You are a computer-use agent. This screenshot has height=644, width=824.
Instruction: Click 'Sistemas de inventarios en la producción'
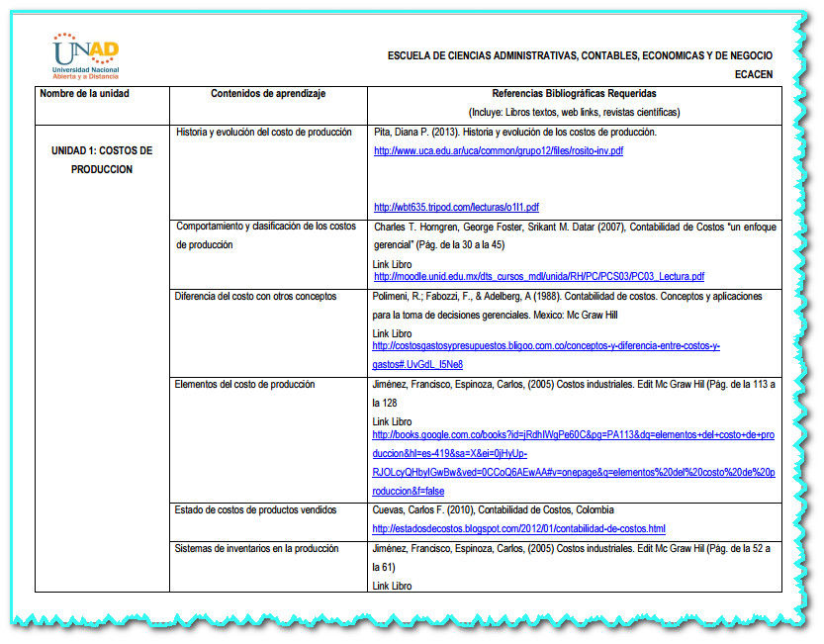[256, 548]
